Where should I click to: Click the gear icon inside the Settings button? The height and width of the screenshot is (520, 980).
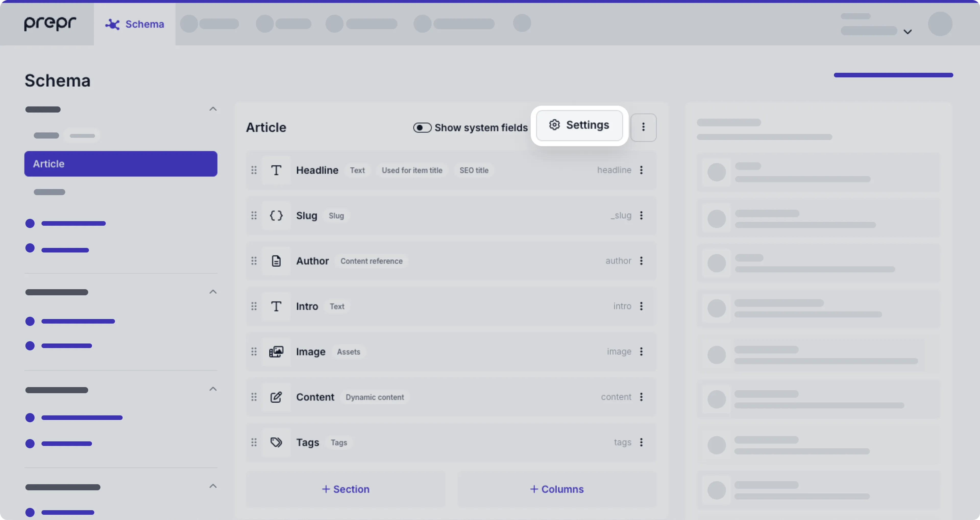554,125
